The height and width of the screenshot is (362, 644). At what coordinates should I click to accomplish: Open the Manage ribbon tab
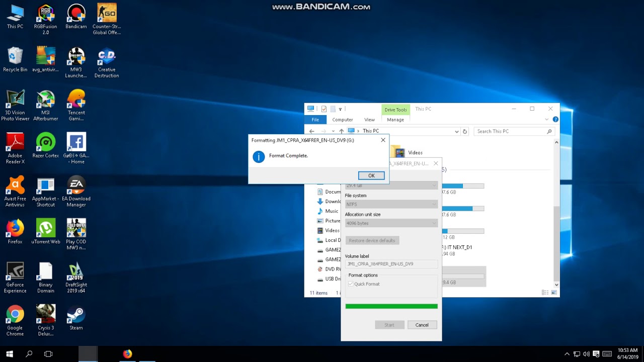pyautogui.click(x=395, y=120)
